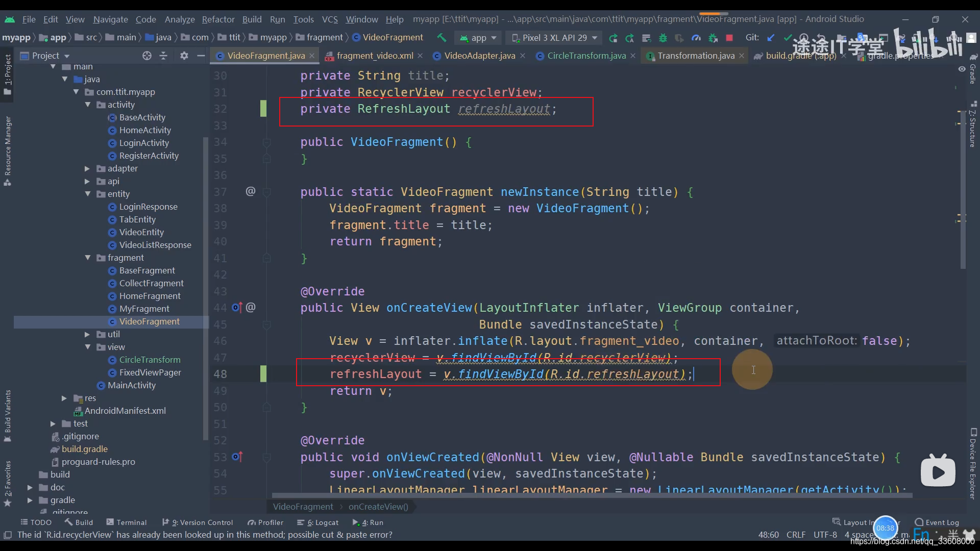Collapse the entity folder
980x551 pixels.
click(88, 194)
